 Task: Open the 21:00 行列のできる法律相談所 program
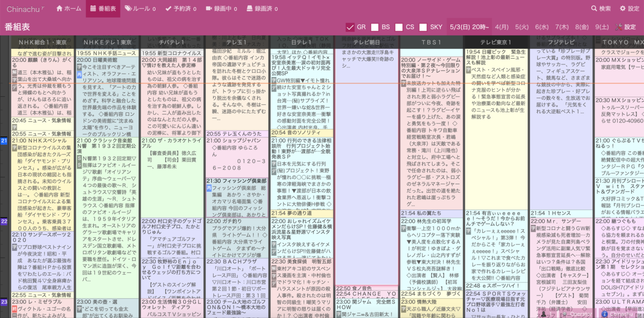pos(302,173)
